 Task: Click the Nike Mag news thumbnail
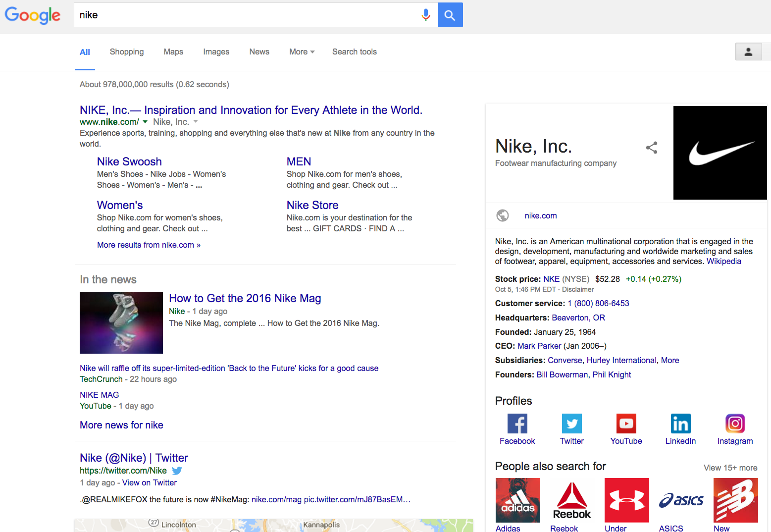click(121, 322)
